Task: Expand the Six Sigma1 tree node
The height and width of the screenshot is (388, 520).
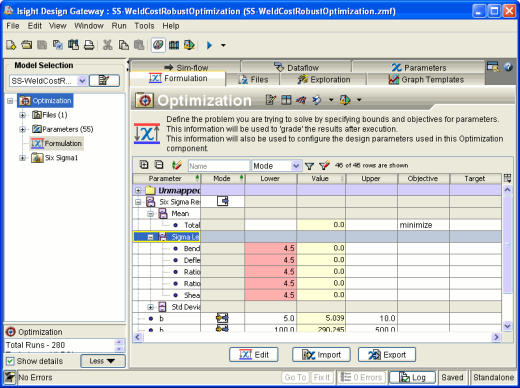Action: point(22,158)
